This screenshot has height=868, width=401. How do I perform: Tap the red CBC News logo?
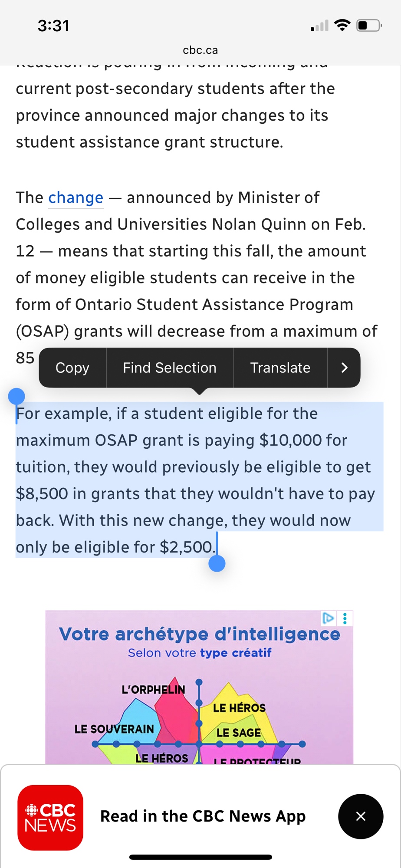[x=50, y=817]
